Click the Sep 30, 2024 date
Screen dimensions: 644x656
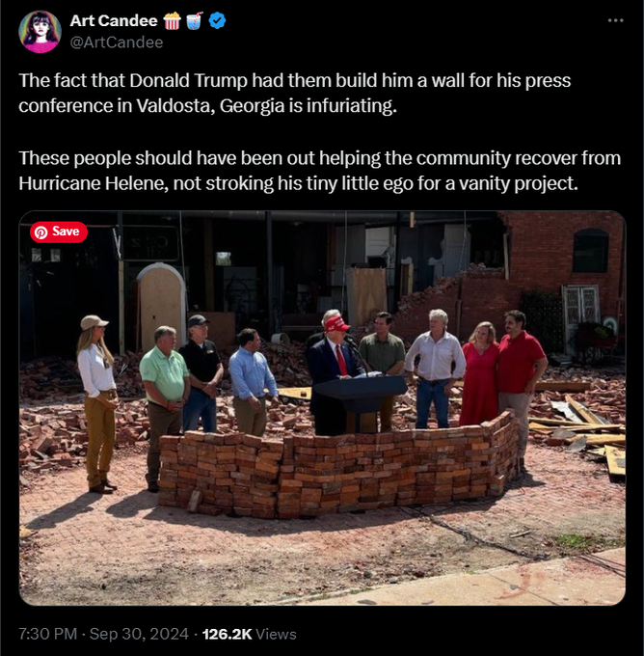click(139, 634)
